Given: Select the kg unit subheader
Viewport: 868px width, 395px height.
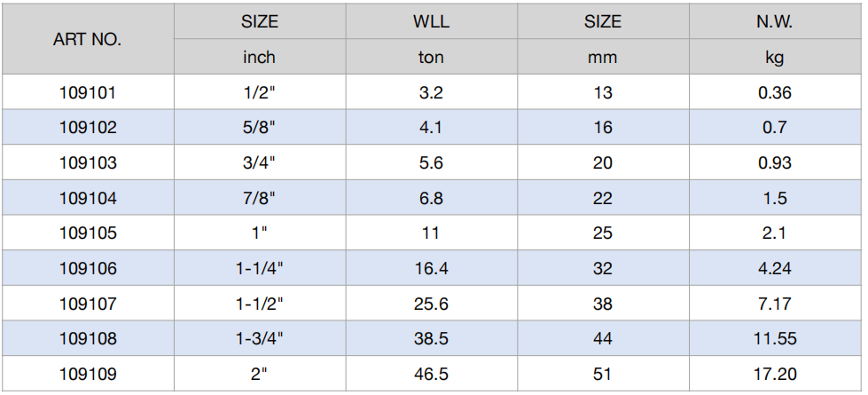Looking at the screenshot, I should click(x=774, y=58).
